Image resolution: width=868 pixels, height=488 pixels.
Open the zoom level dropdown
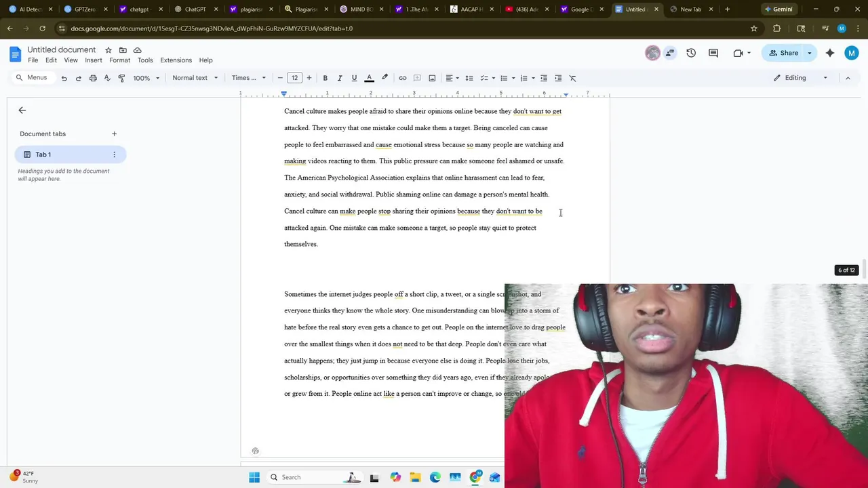click(x=146, y=78)
